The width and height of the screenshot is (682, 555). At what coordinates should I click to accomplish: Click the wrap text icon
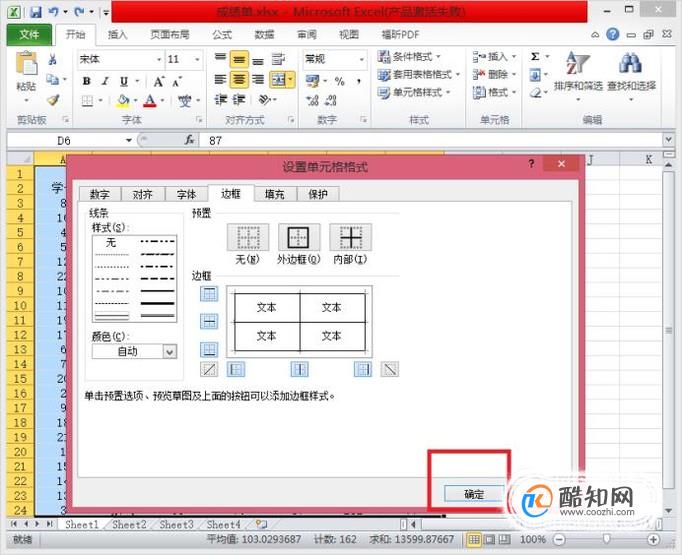(x=278, y=59)
